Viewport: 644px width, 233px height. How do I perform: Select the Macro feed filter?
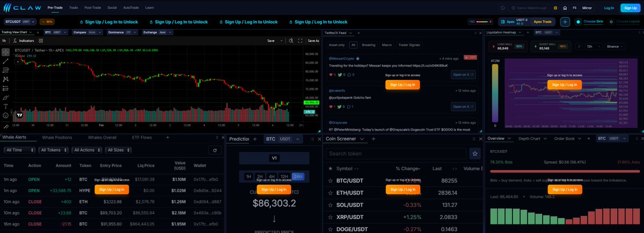coord(386,45)
